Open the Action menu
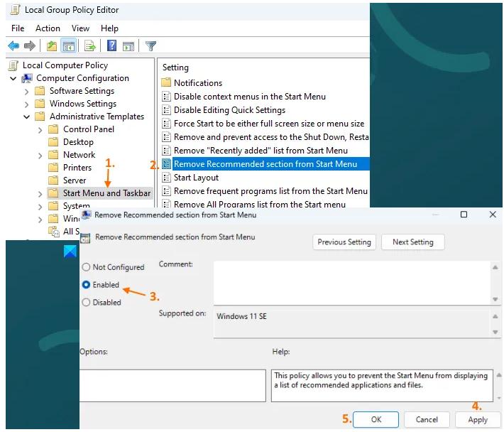 [x=48, y=28]
